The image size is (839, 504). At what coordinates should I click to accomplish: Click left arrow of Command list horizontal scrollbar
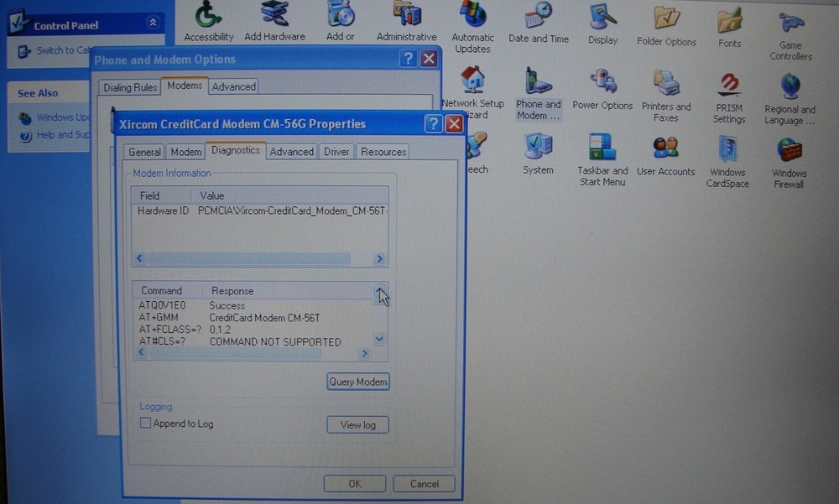(x=141, y=352)
